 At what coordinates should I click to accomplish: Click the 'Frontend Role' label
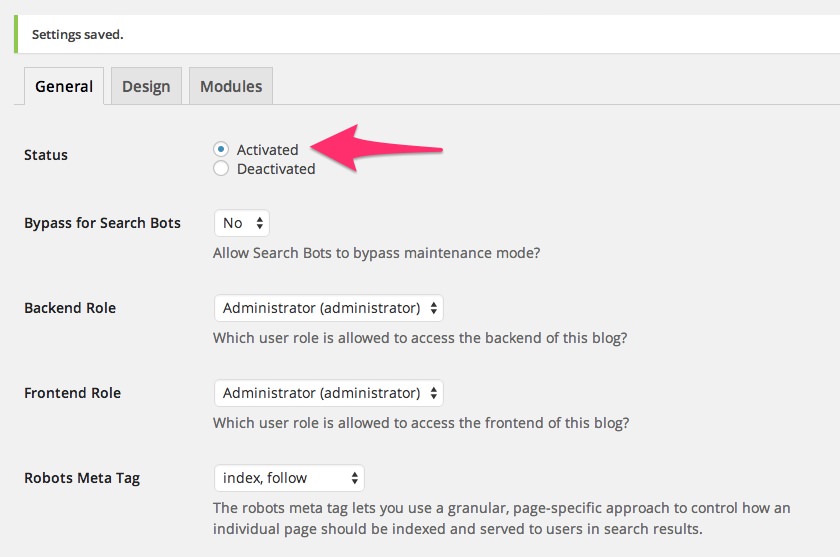click(x=72, y=393)
